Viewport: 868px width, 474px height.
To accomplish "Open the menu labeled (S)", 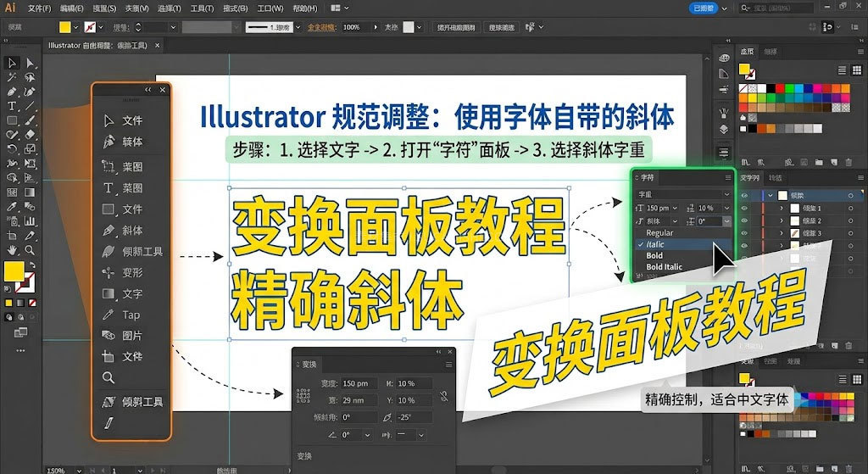I will pyautogui.click(x=104, y=8).
